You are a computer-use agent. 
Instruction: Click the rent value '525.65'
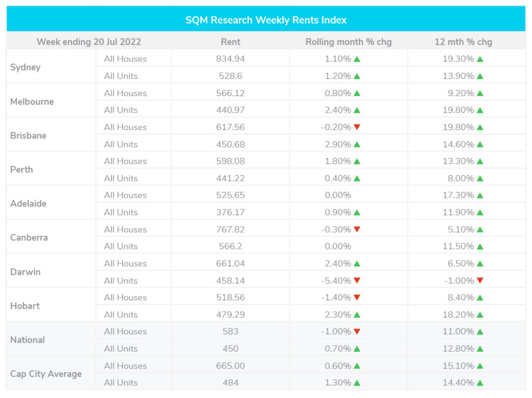(x=231, y=195)
